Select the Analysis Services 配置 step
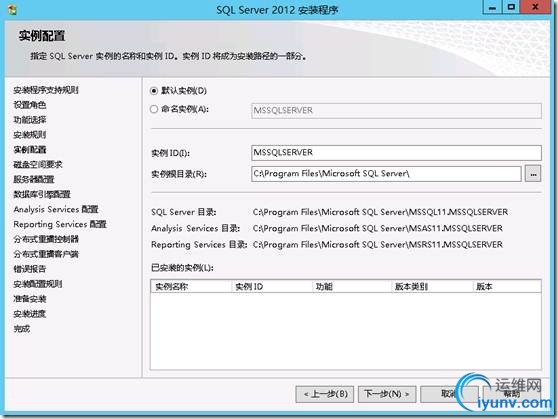Screen dimensions: 558x419 tap(56, 209)
